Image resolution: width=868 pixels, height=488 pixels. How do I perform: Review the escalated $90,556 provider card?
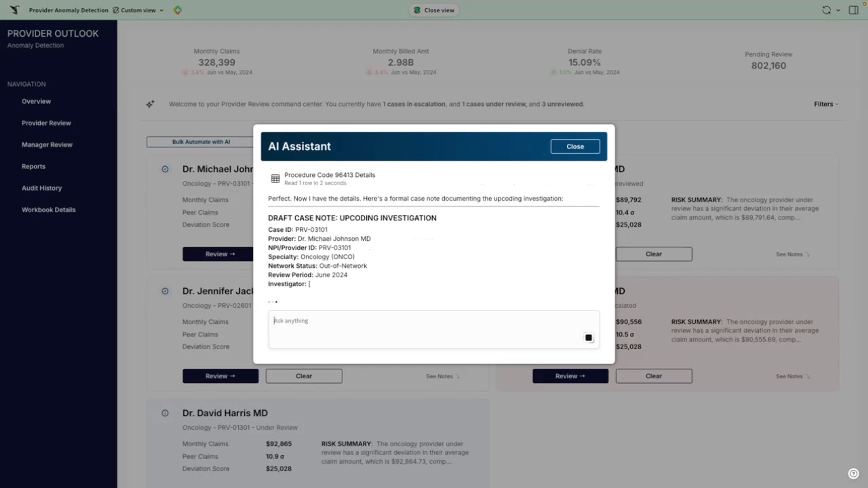[570, 376]
